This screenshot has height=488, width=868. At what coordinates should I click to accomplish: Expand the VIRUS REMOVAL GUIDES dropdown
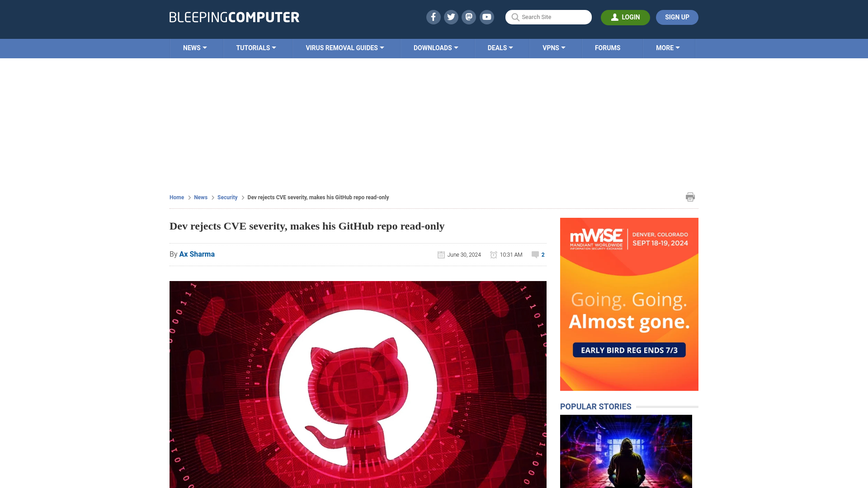tap(344, 47)
